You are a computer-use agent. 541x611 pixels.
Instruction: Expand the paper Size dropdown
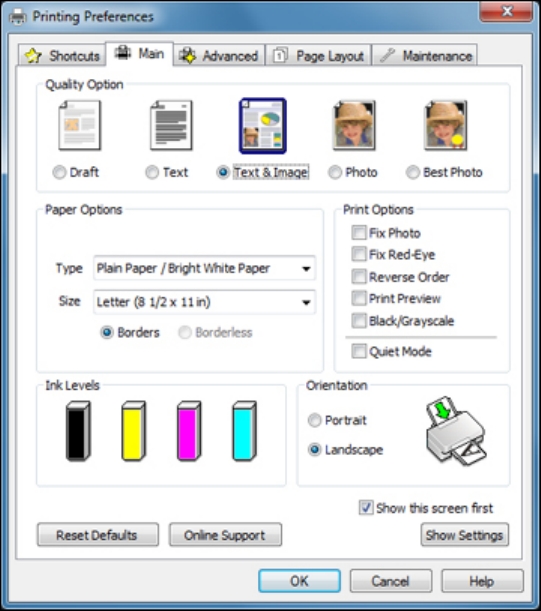pyautogui.click(x=204, y=302)
